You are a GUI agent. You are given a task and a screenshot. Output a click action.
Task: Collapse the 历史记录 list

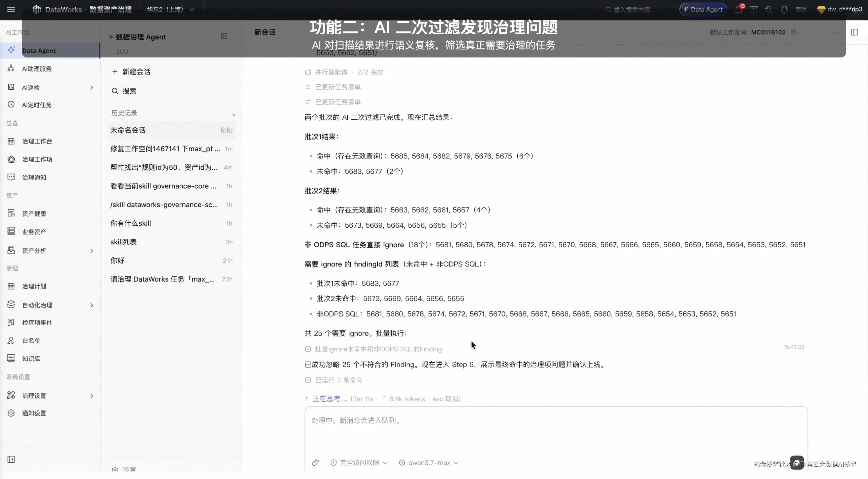(233, 115)
